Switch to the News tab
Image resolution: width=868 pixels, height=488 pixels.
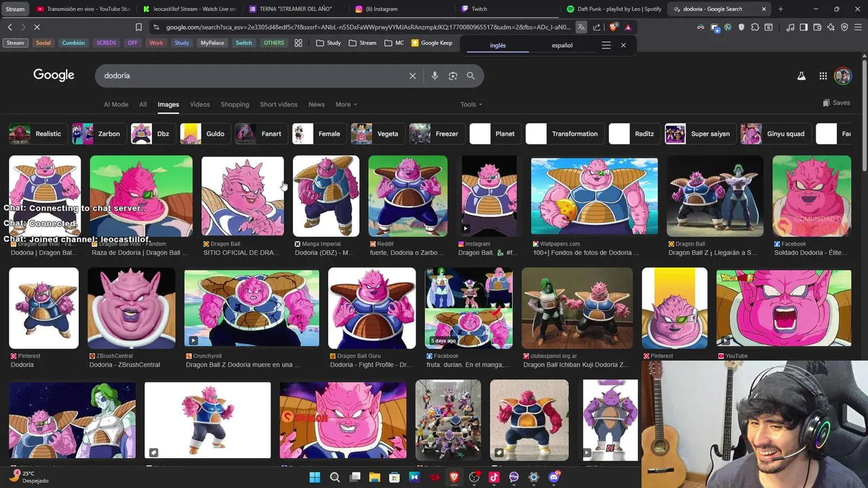pos(317,104)
